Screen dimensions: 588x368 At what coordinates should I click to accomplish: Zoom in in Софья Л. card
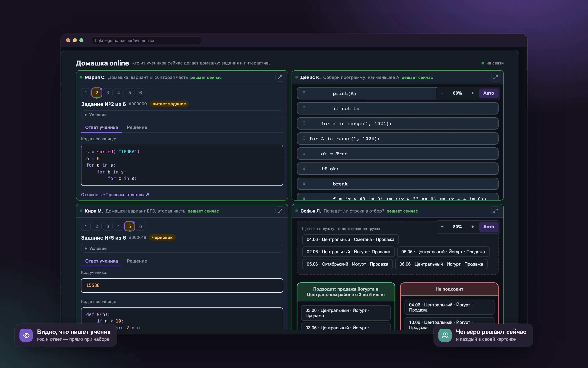473,227
